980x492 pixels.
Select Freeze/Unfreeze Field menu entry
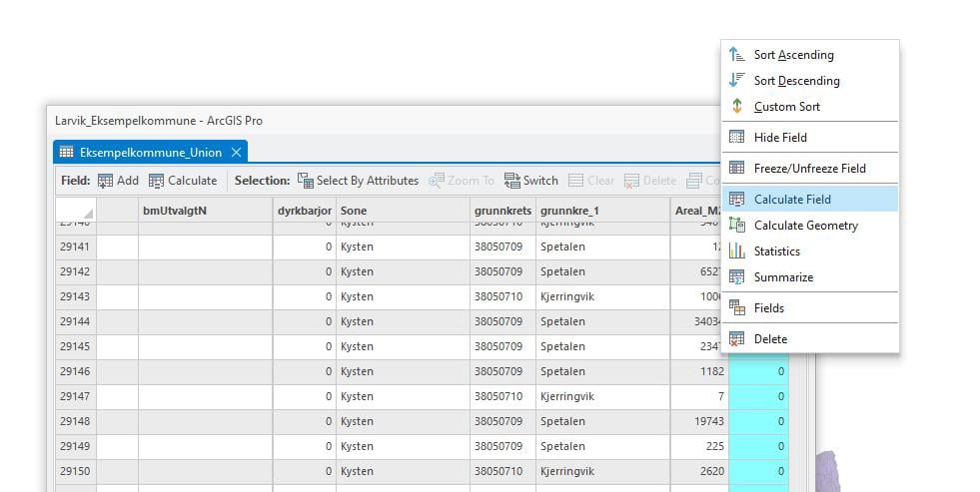click(809, 169)
